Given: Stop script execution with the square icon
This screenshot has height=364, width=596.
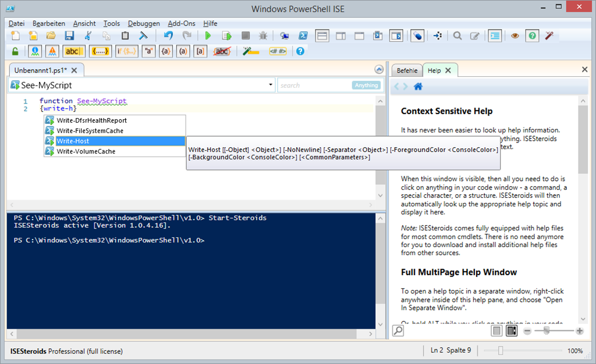Looking at the screenshot, I should [246, 35].
